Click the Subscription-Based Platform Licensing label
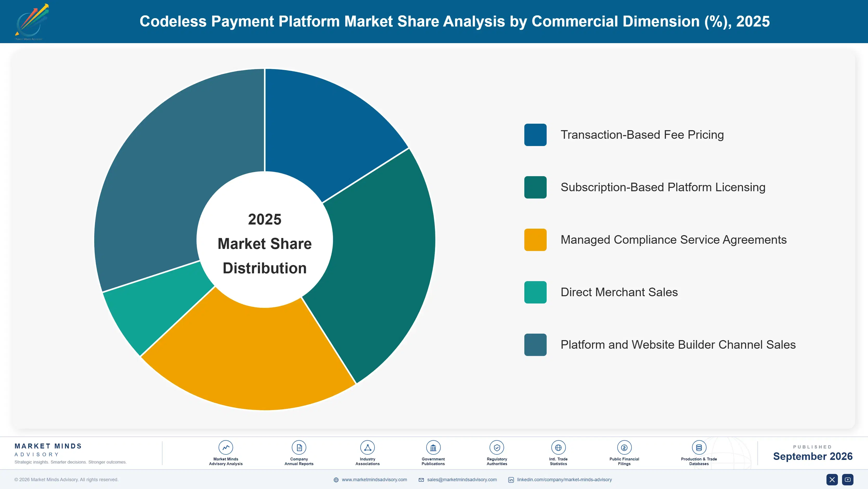868x489 pixels. 663,187
